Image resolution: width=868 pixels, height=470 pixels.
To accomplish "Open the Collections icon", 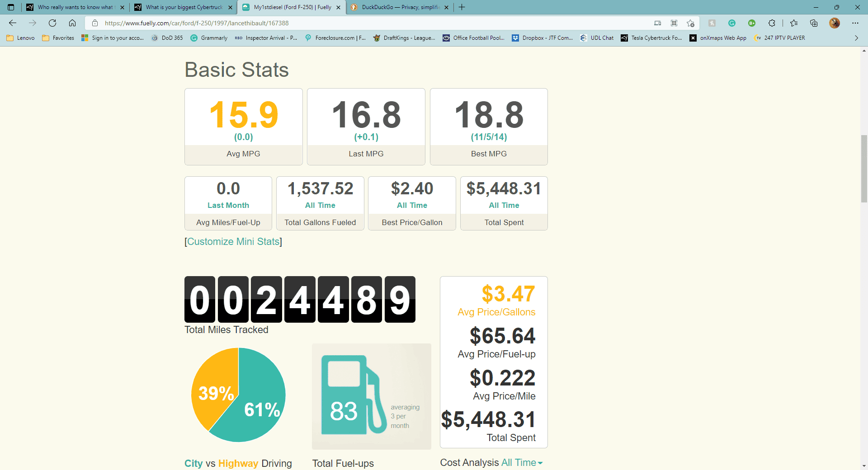I will tap(814, 23).
